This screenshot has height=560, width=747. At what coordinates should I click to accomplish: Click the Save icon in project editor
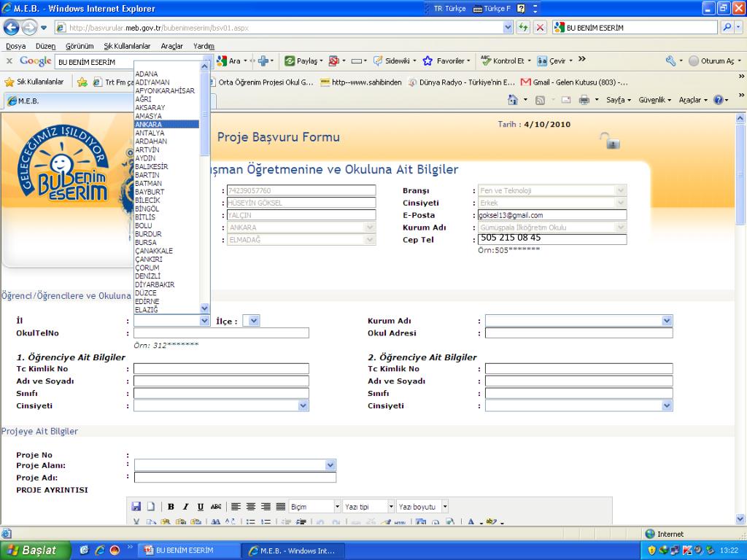click(x=136, y=507)
